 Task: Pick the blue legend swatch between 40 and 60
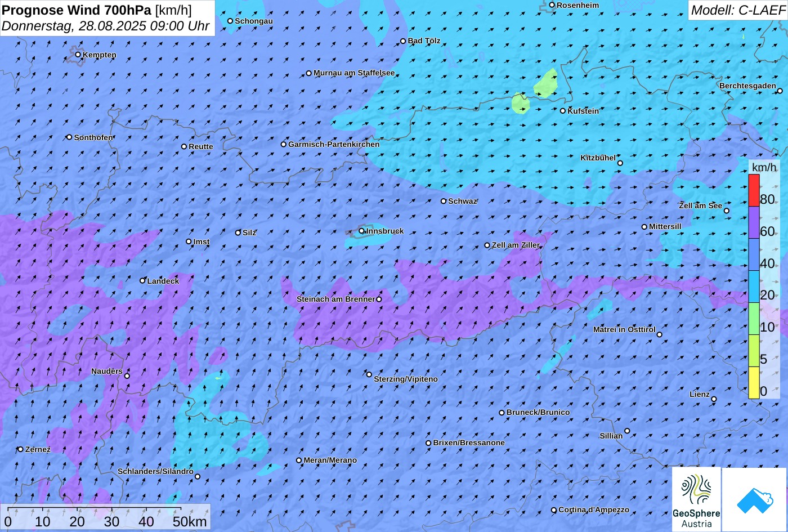click(x=754, y=254)
